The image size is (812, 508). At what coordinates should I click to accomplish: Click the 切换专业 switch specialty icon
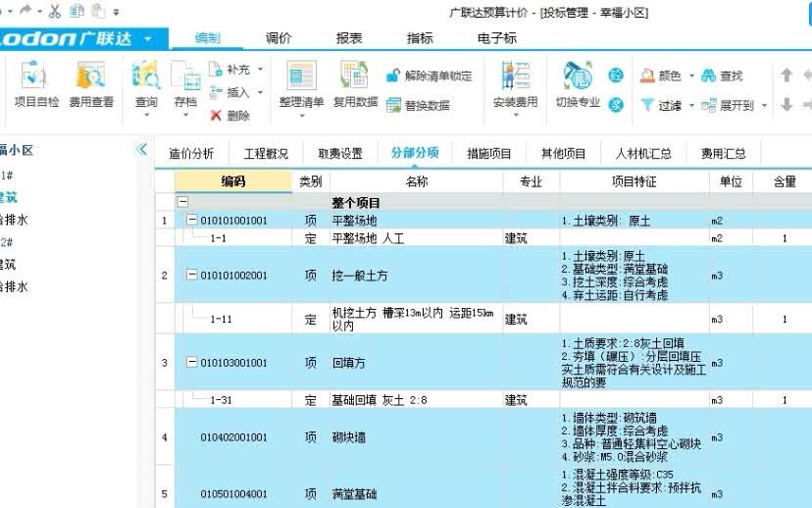click(578, 76)
